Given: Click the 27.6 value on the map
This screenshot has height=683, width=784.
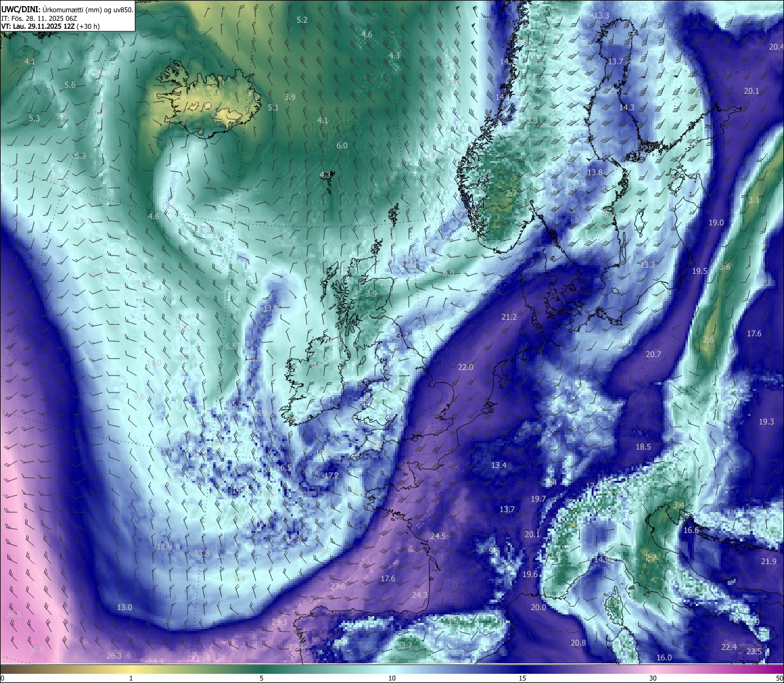Looking at the screenshot, I should tap(337, 587).
